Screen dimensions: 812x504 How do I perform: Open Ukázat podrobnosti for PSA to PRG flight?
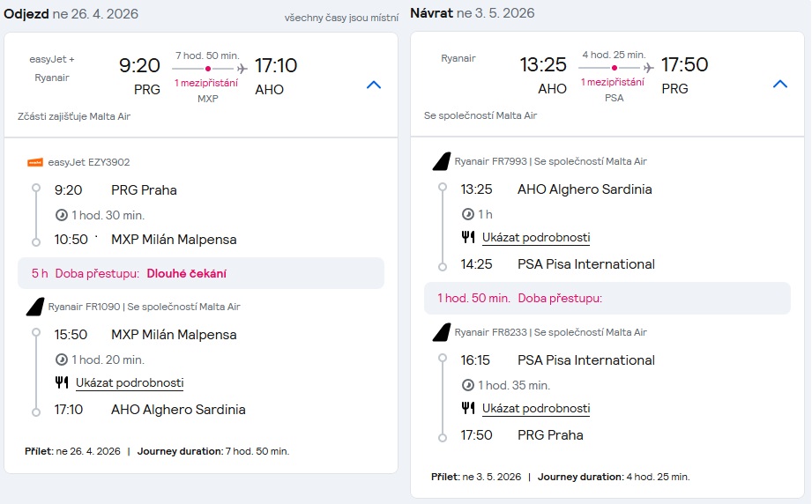click(x=536, y=408)
